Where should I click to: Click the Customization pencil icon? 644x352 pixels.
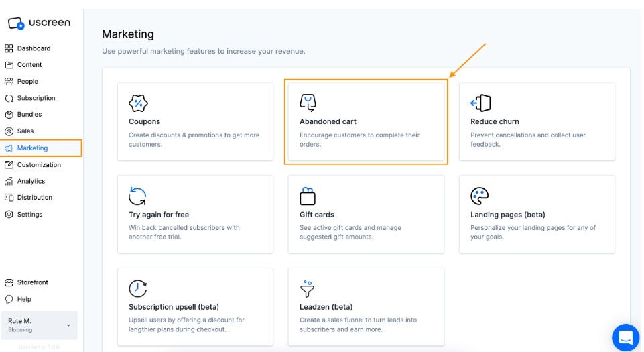[9, 165]
